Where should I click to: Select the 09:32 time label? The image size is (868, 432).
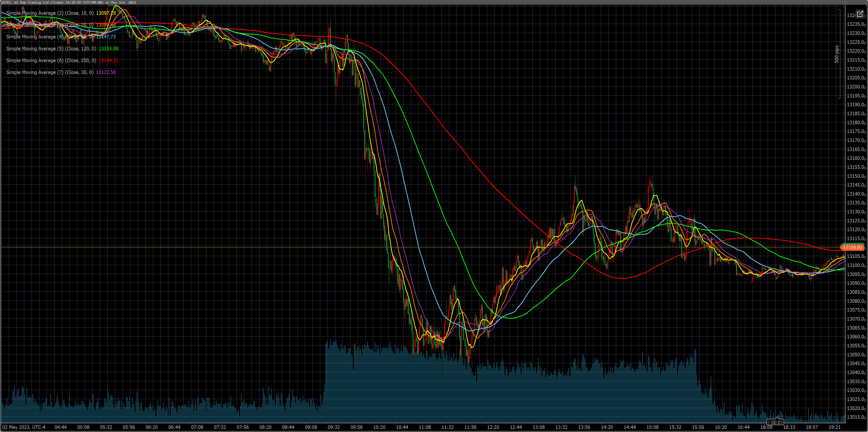coord(334,427)
